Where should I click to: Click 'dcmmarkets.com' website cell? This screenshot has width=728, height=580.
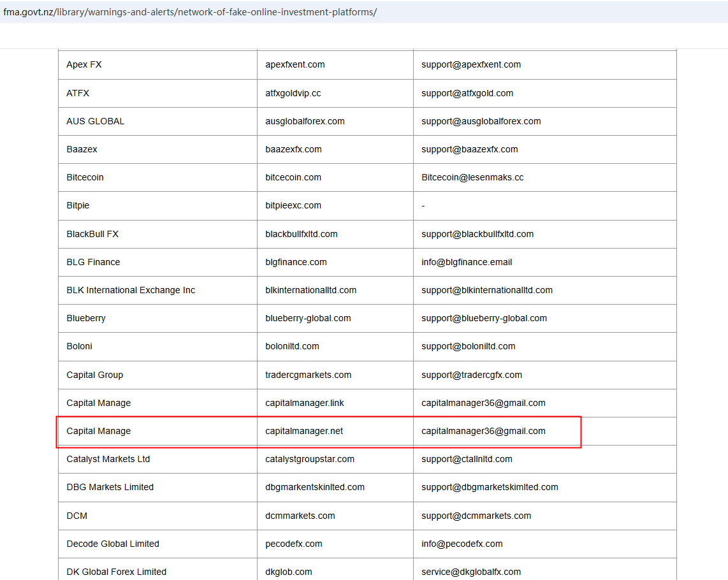[x=335, y=516]
